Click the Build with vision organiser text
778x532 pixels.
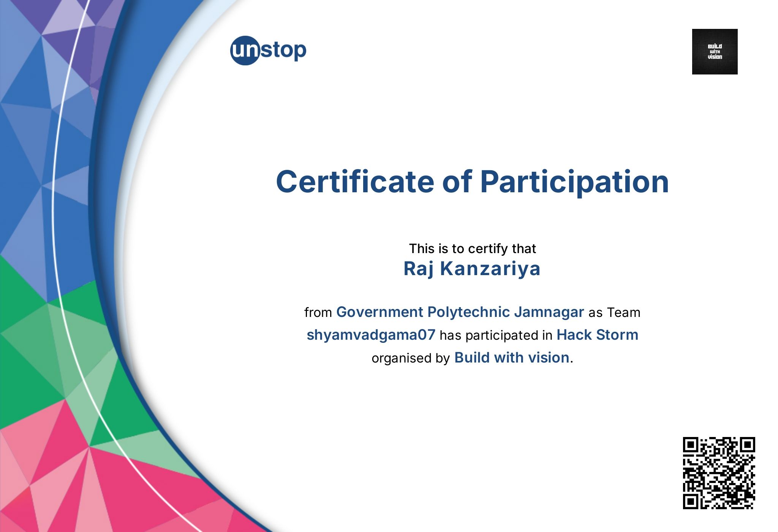[512, 358]
